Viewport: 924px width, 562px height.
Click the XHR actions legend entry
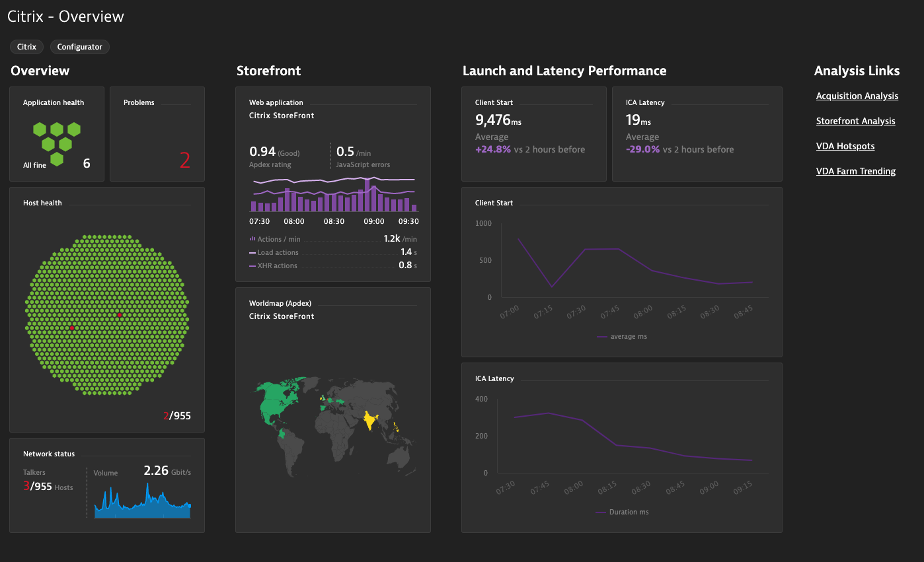(273, 265)
